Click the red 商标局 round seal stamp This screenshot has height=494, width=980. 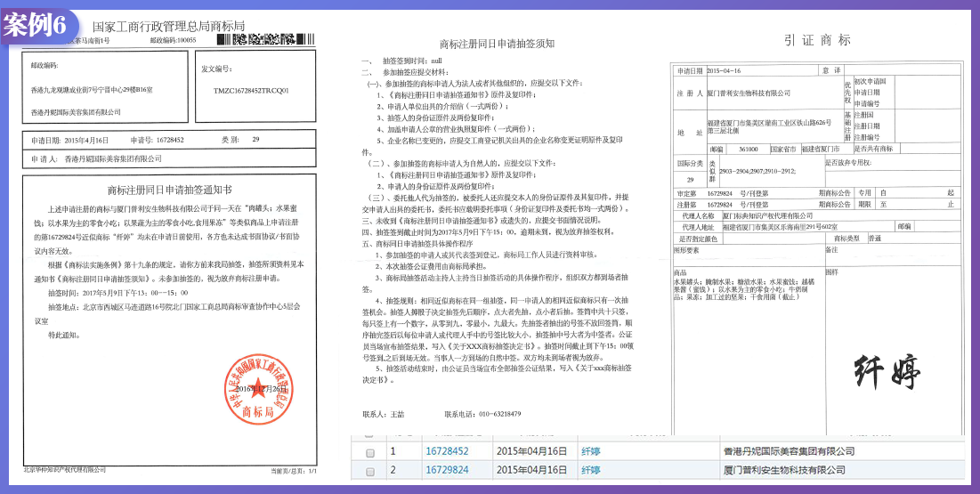coord(257,389)
